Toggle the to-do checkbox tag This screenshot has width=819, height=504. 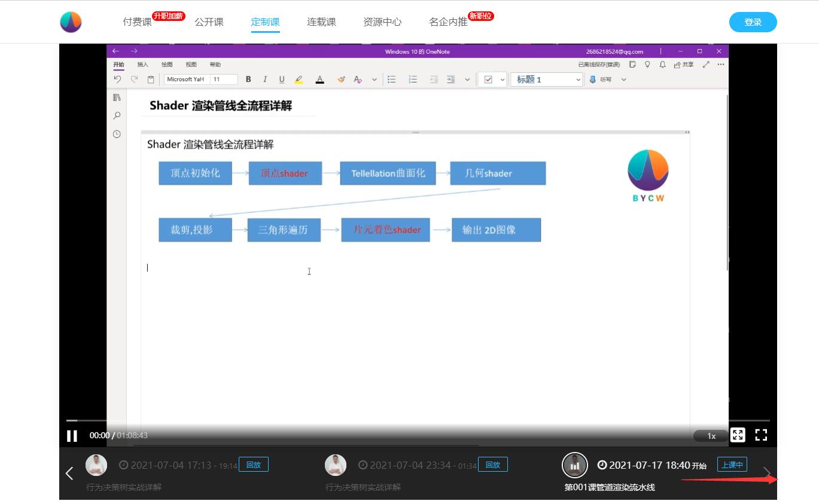pyautogui.click(x=488, y=80)
